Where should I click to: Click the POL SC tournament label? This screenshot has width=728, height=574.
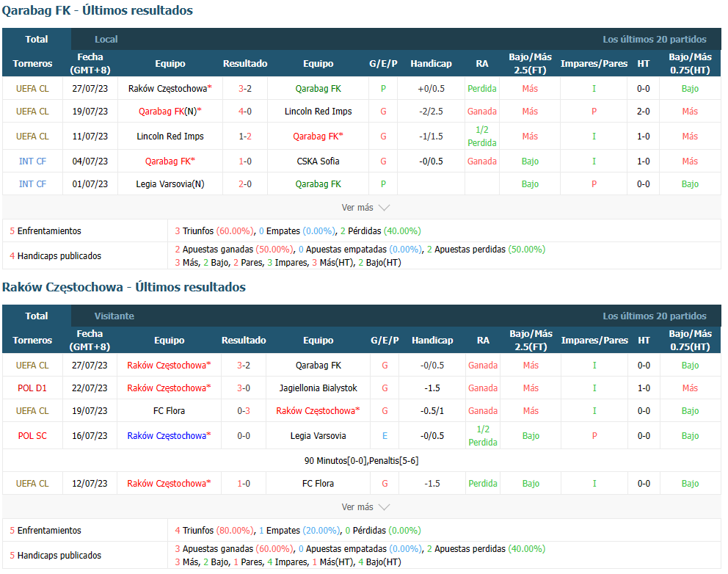32,436
